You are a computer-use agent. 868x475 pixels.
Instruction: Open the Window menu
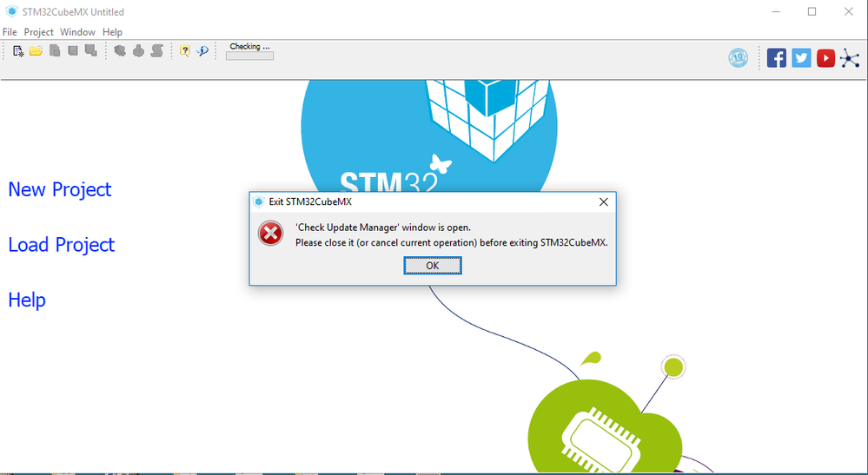click(77, 32)
